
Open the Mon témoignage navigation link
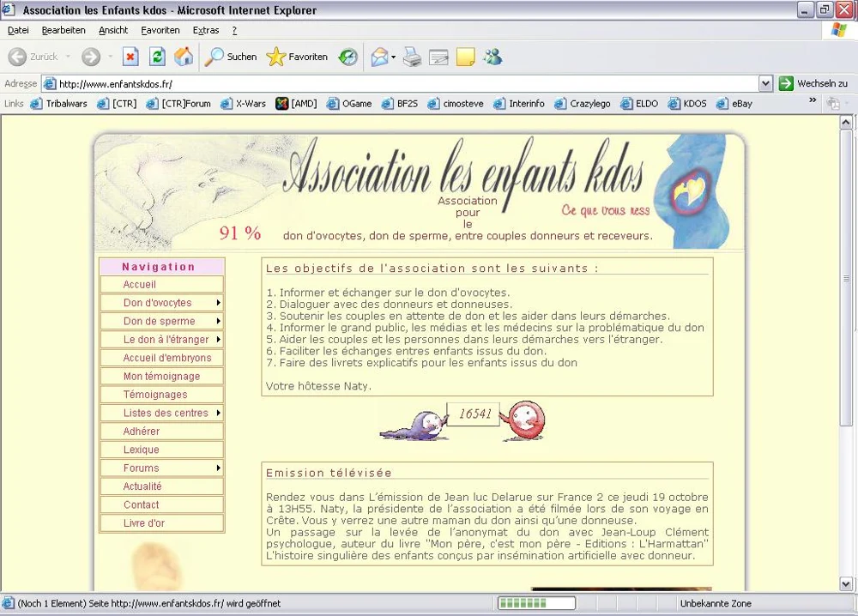coord(162,377)
